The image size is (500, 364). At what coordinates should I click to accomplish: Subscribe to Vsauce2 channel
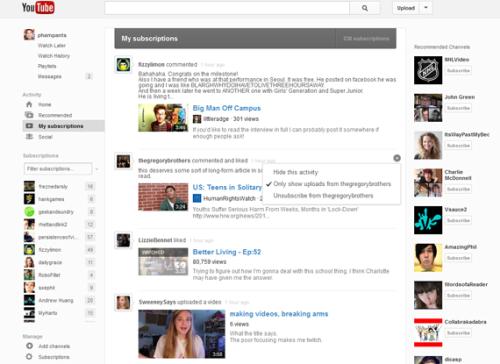[458, 221]
